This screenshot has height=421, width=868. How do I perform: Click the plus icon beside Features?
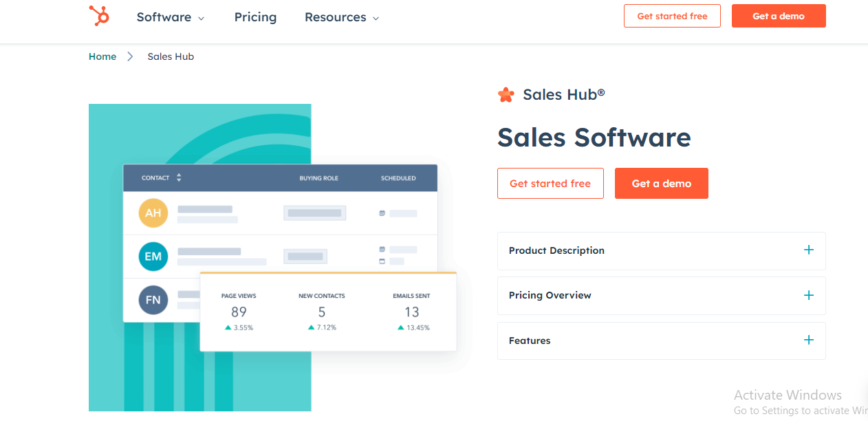tap(809, 340)
